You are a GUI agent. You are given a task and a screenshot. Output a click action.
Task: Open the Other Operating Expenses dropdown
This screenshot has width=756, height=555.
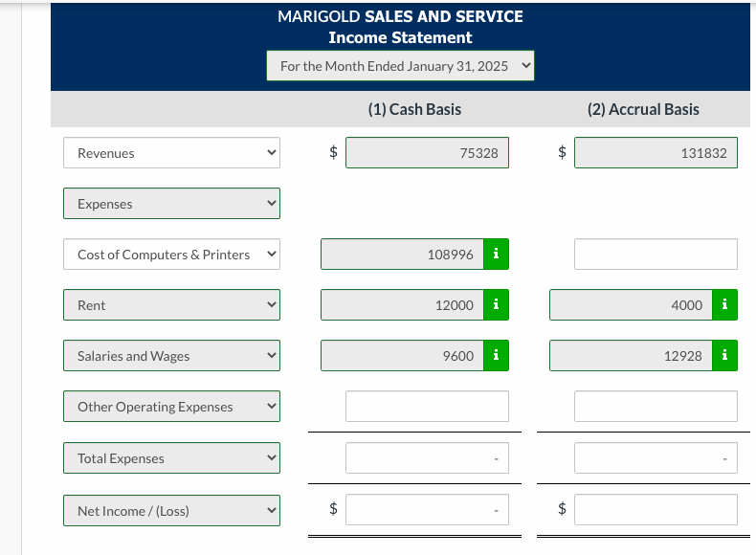pos(171,407)
